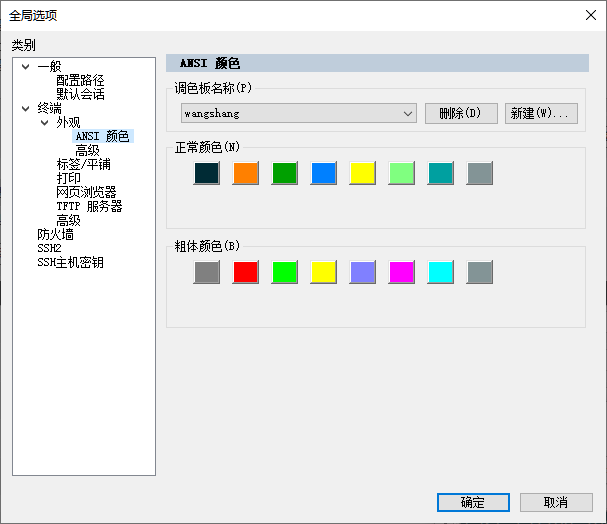Select 打印 tree item
Image resolution: width=607 pixels, height=524 pixels.
[69, 178]
